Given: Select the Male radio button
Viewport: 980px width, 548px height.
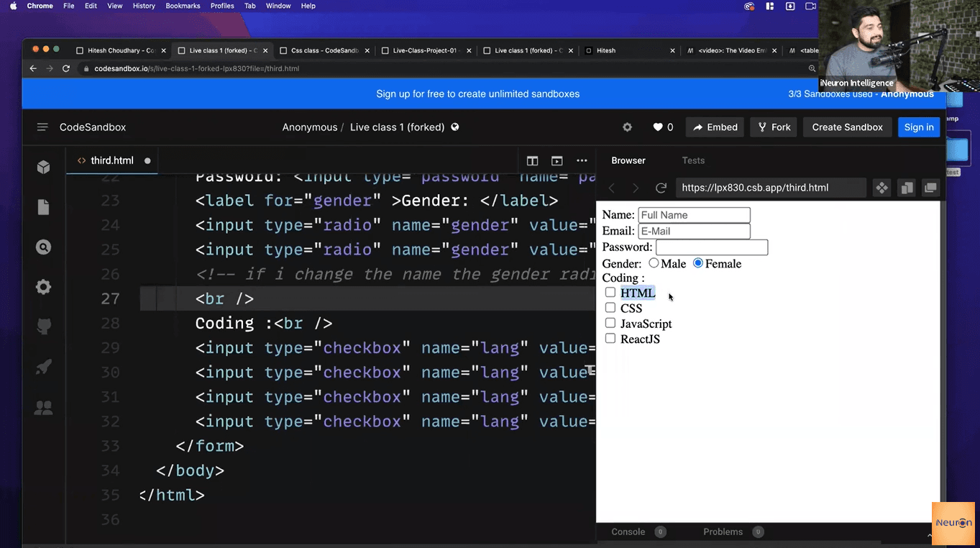Looking at the screenshot, I should click(654, 263).
